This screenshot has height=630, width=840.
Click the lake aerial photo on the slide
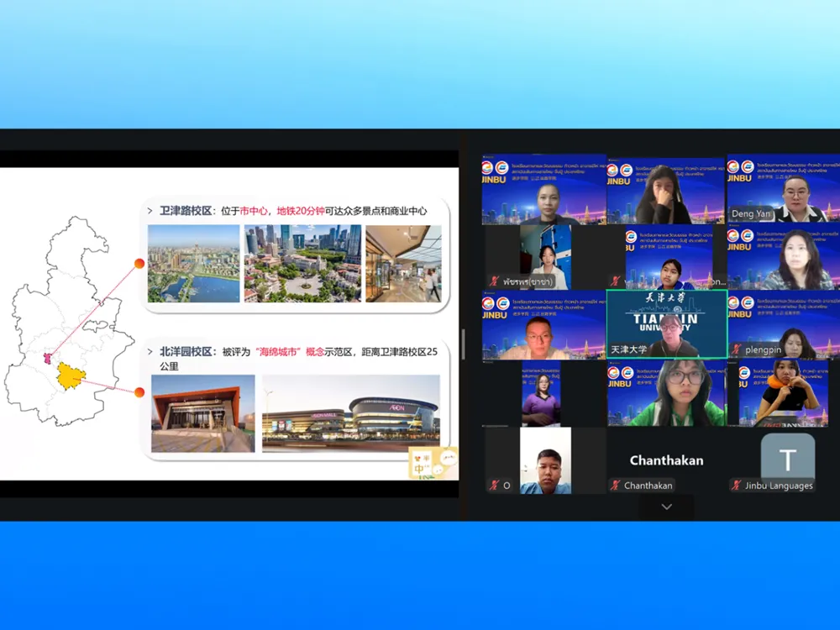(193, 263)
